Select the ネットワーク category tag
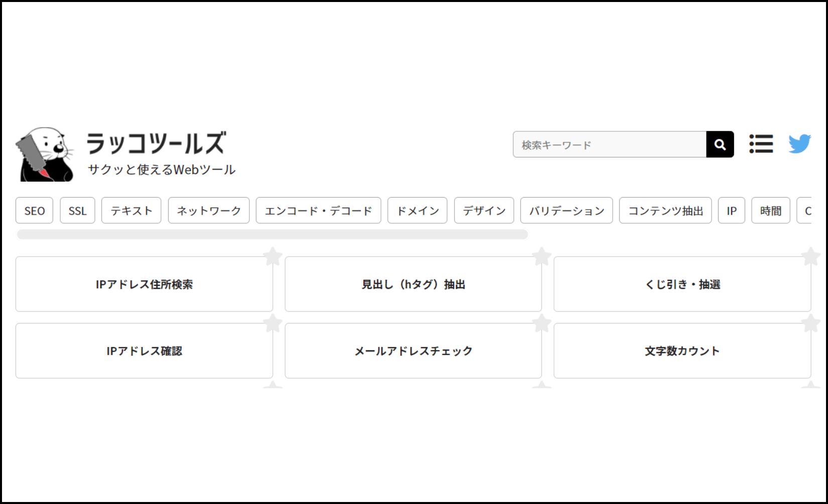This screenshot has height=504, width=828. pos(209,211)
